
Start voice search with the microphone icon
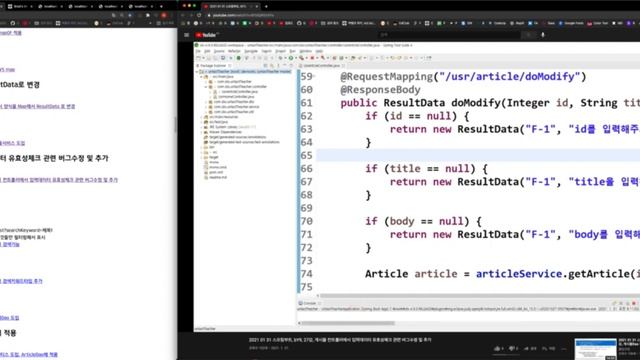543,35
